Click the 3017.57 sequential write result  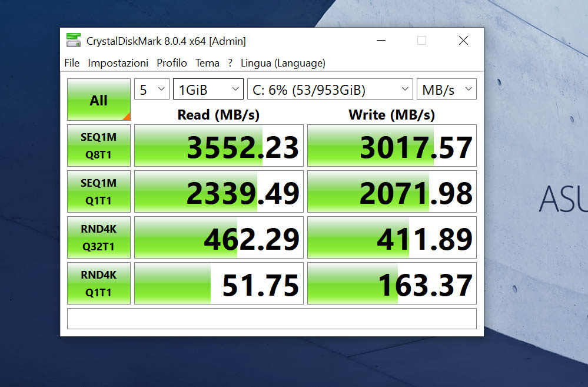[x=392, y=145]
